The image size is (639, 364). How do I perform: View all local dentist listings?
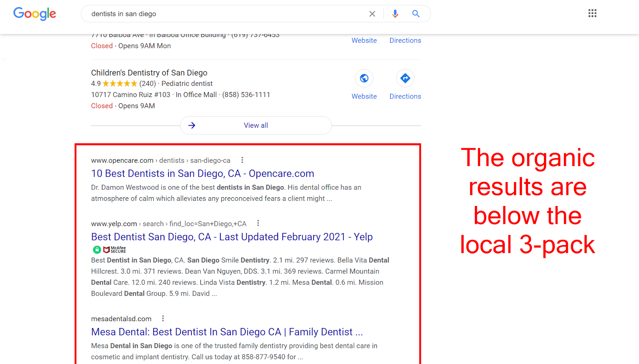coord(256,125)
